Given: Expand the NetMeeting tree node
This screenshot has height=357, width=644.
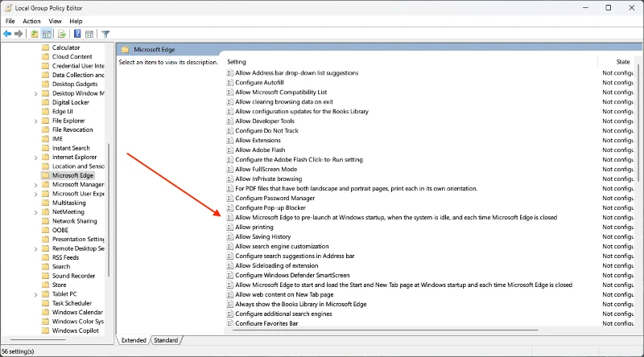Looking at the screenshot, I should pyautogui.click(x=35, y=212).
